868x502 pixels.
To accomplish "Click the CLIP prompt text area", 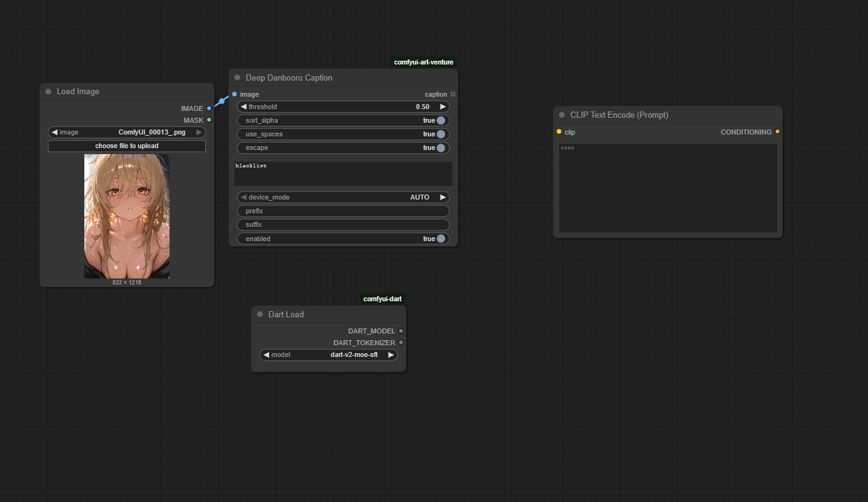I will click(668, 188).
